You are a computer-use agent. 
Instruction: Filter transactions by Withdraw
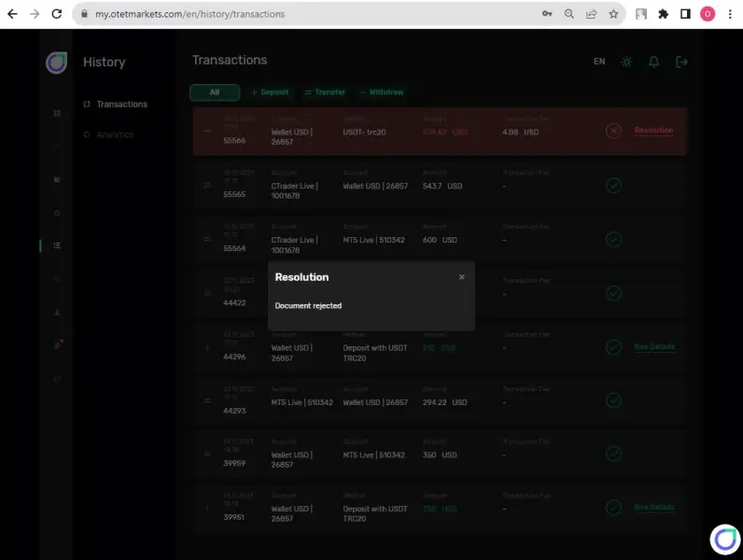click(382, 92)
